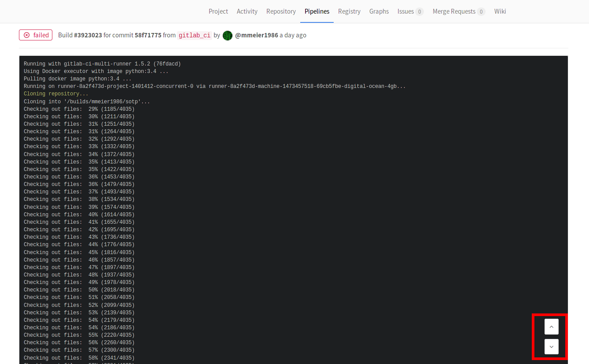Image resolution: width=589 pixels, height=364 pixels.
Task: Click the 'Pulling docker image python:3.4' line
Action: coord(77,79)
